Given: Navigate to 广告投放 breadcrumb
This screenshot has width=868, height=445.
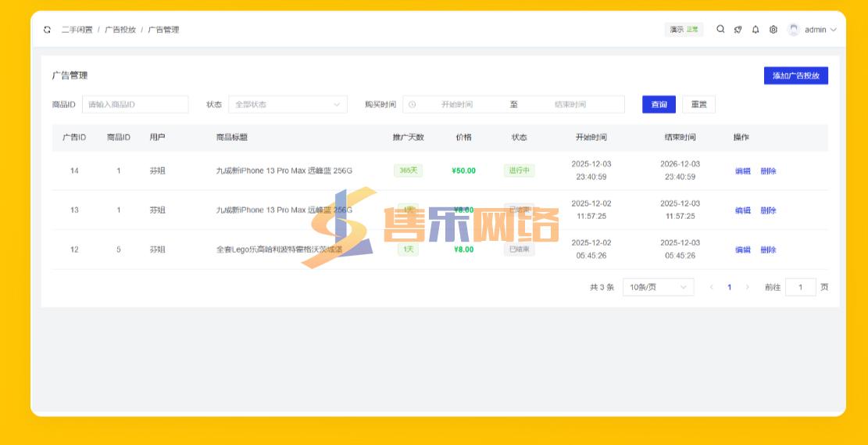Looking at the screenshot, I should (120, 30).
